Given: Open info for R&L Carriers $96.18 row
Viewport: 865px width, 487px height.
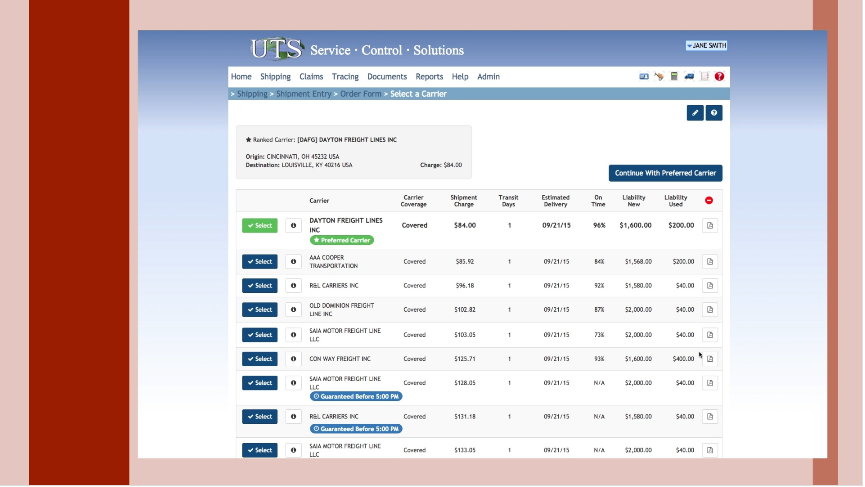Looking at the screenshot, I should tap(293, 286).
